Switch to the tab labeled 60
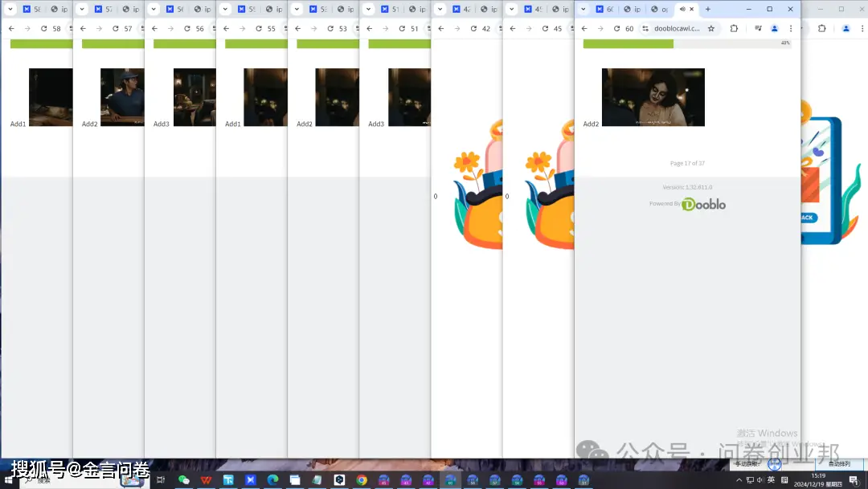Screen dimensions: 868x489 [604, 9]
